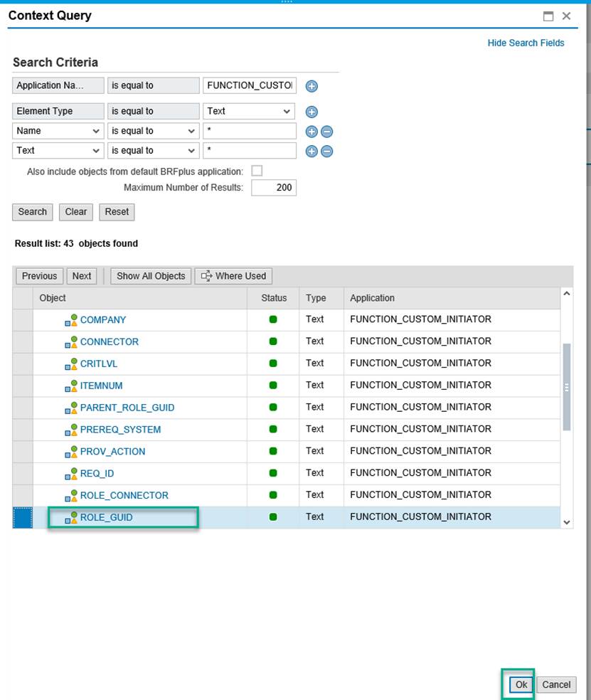
Task: Click plus icon beside Application Name row
Action: 311,85
